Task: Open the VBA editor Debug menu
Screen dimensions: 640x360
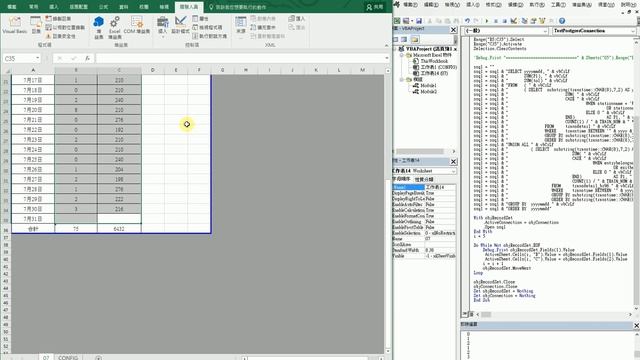Action: (515, 4)
